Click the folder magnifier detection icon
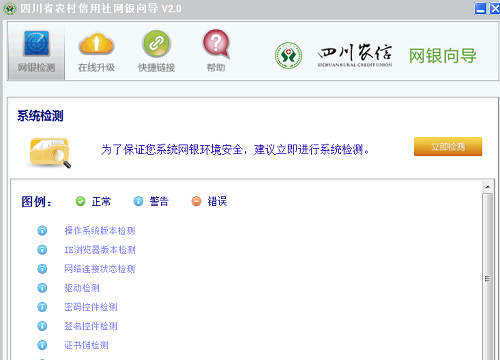Image resolution: width=500 pixels, height=360 pixels. click(49, 152)
